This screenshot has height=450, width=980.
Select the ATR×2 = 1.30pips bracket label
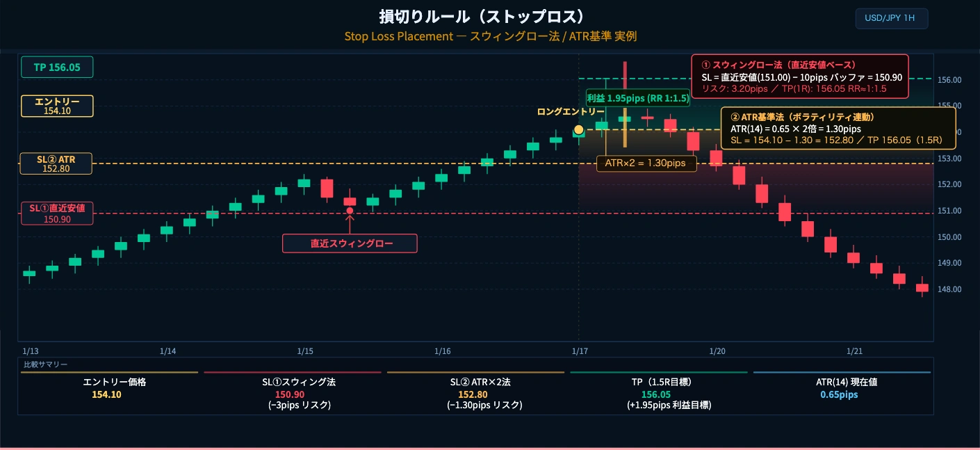(x=646, y=163)
